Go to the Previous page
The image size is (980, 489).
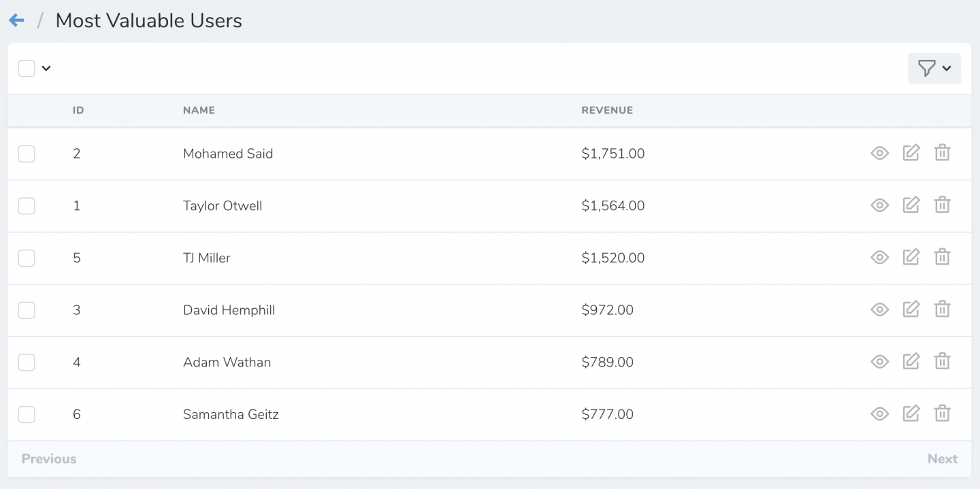pos(49,459)
